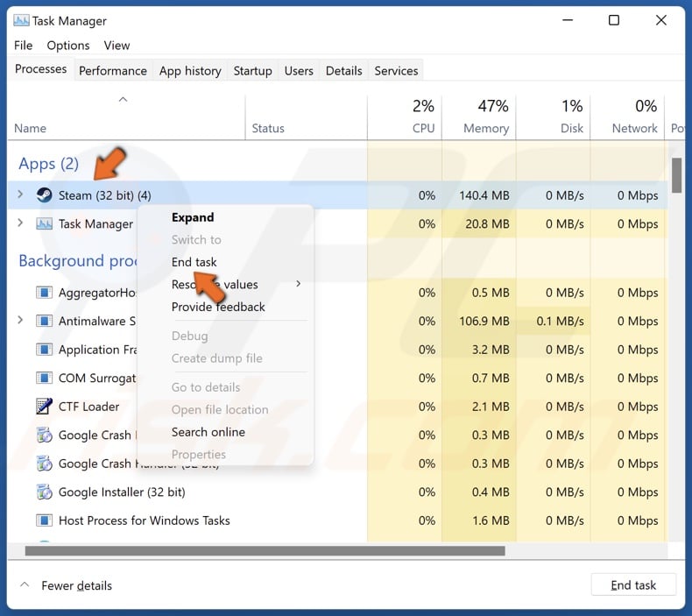Sort by the Memory column header
The width and height of the screenshot is (692, 616).
pos(479,117)
